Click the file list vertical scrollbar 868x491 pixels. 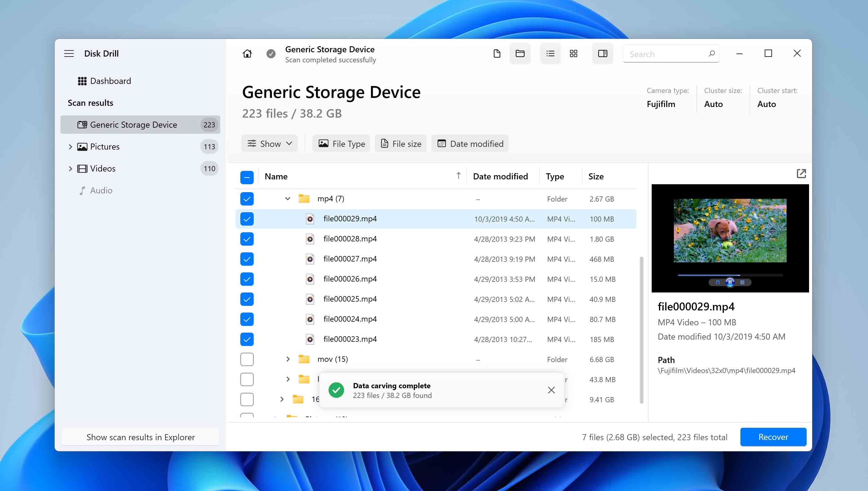tap(641, 330)
